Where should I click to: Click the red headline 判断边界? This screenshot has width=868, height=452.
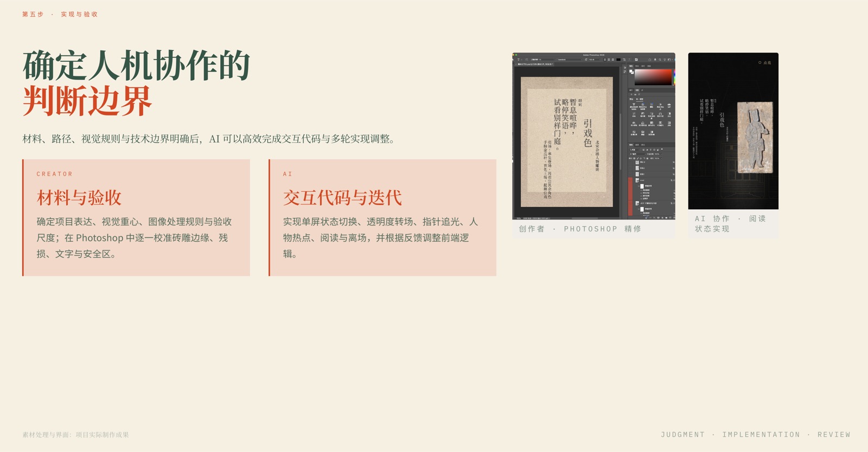87,101
